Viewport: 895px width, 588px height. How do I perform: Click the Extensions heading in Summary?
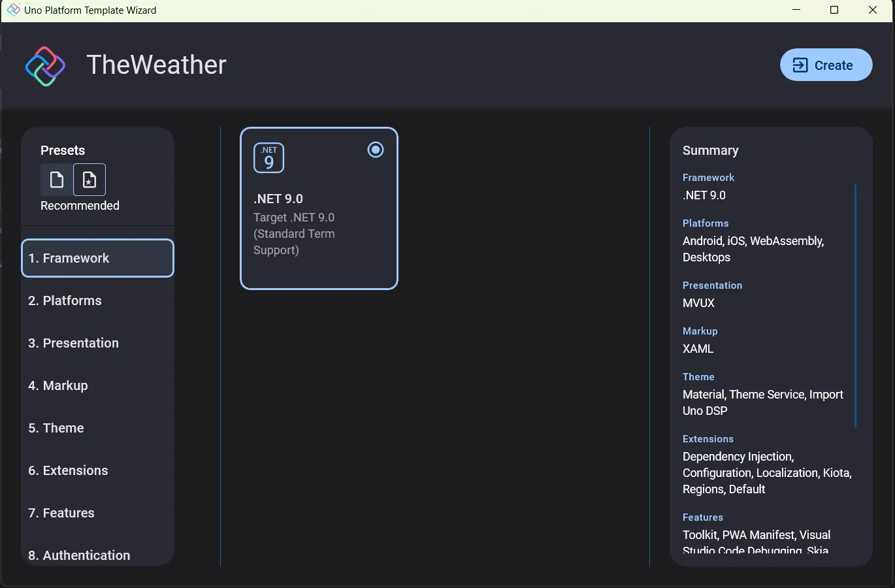(x=708, y=439)
